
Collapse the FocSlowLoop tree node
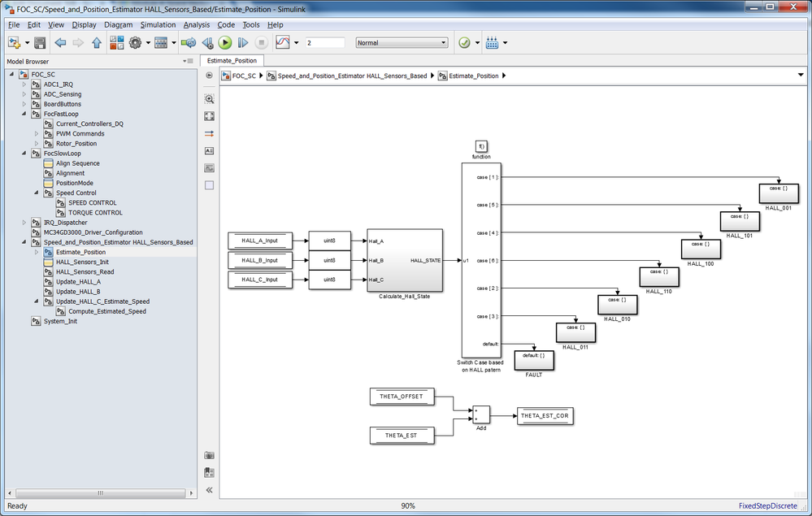click(24, 154)
